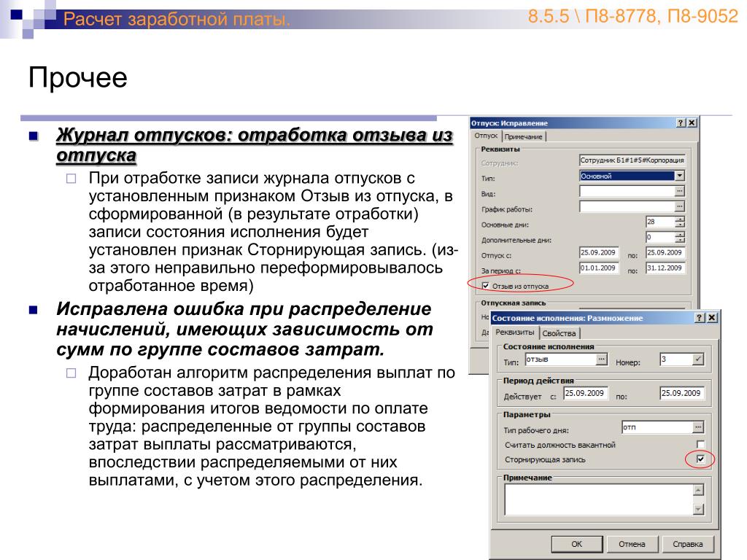Switch to the Примечание tab
This screenshot has height=560, width=747.
point(523,136)
